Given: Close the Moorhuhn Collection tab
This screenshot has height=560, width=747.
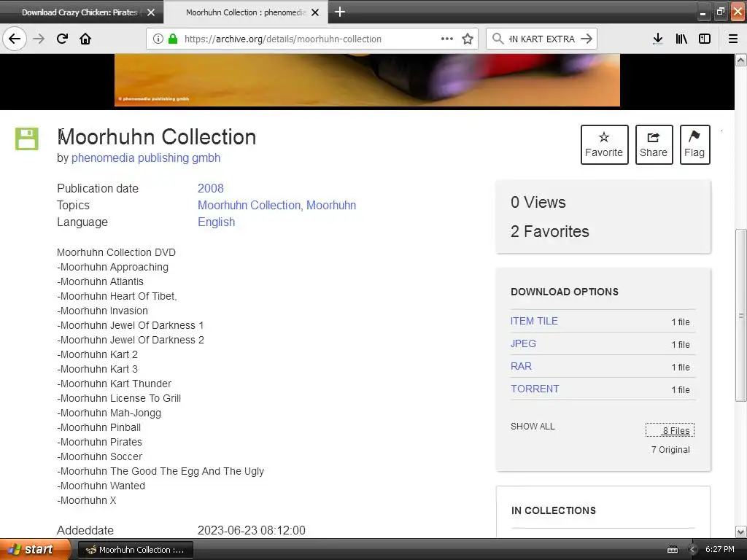Looking at the screenshot, I should [315, 12].
